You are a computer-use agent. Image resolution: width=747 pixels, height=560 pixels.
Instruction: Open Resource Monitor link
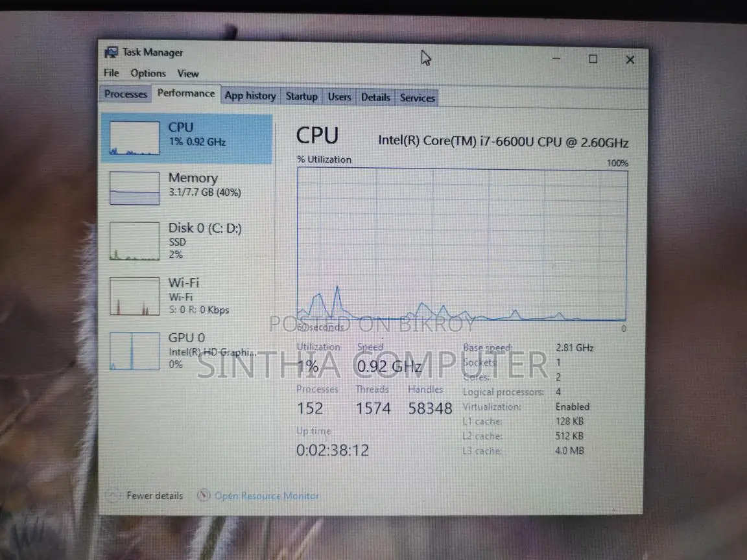tap(267, 496)
